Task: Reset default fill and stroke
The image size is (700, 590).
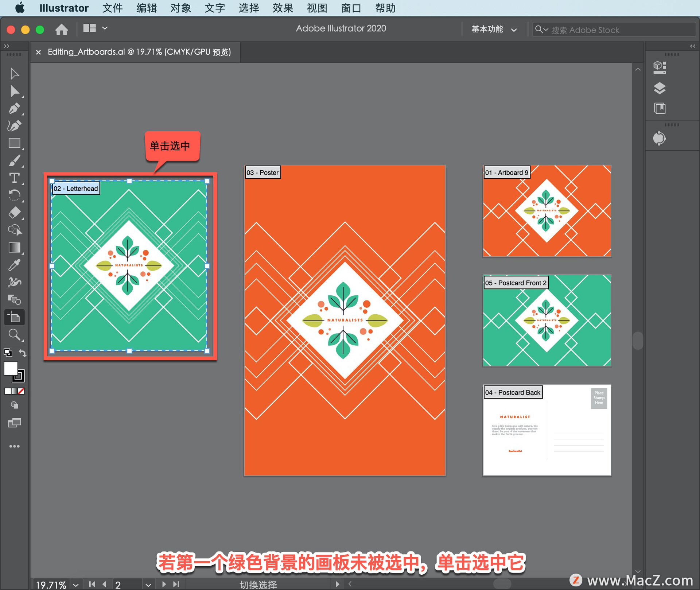Action: click(8, 353)
